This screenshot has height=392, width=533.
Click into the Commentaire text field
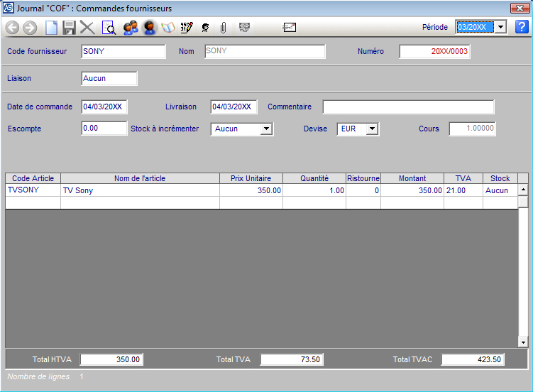coord(408,107)
